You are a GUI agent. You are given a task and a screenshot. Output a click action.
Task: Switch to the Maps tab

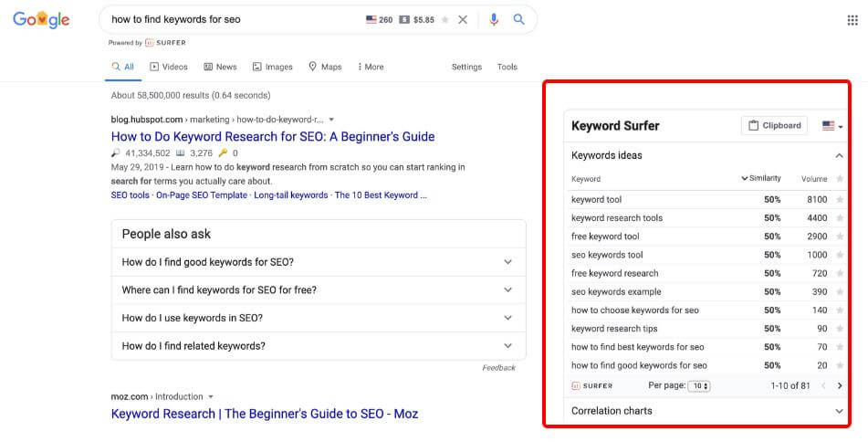tap(325, 67)
